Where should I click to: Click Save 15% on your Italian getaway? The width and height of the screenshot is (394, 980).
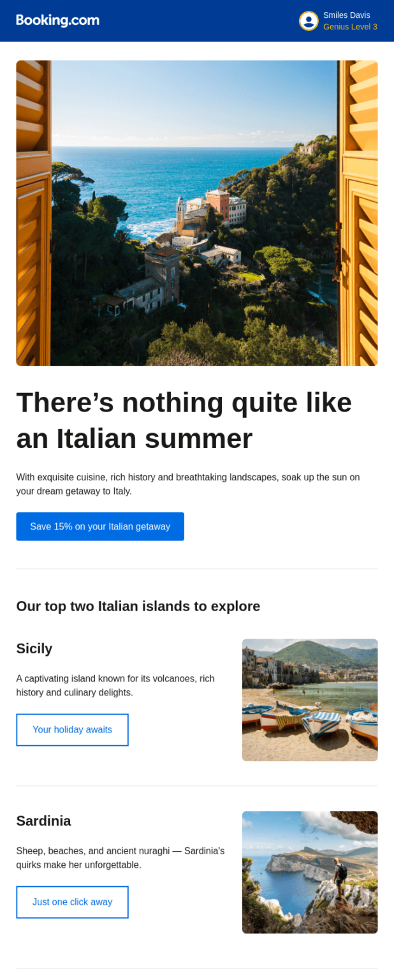[100, 526]
